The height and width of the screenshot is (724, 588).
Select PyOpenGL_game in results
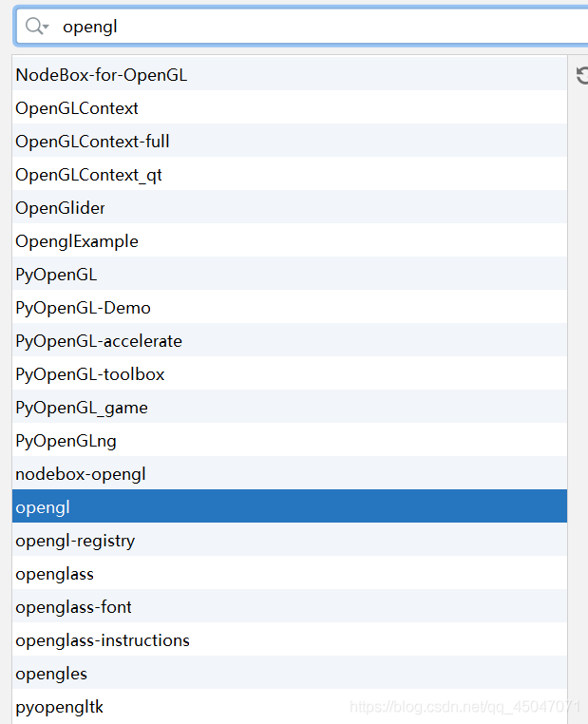coord(82,408)
